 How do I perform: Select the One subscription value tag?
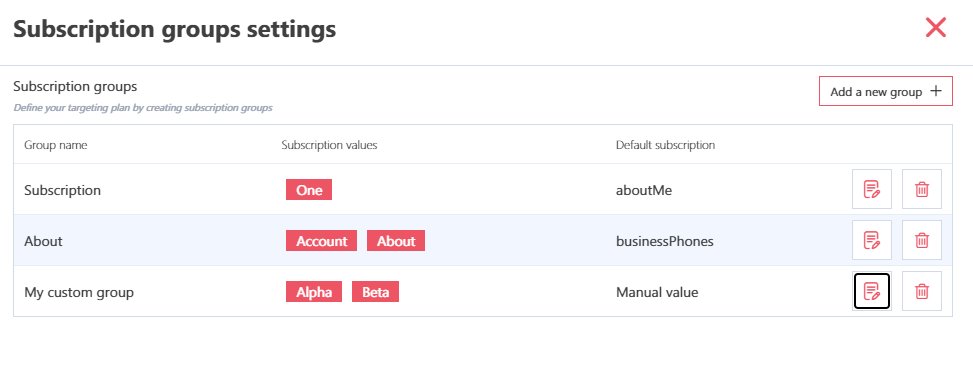[309, 190]
